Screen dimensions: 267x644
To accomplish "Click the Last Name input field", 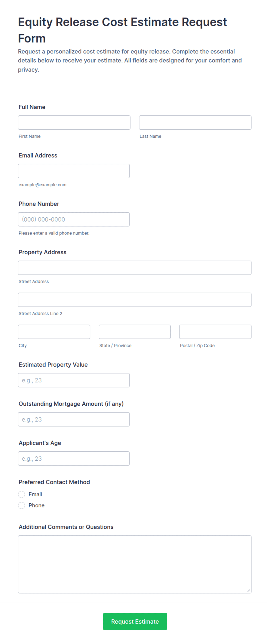I will coord(195,123).
